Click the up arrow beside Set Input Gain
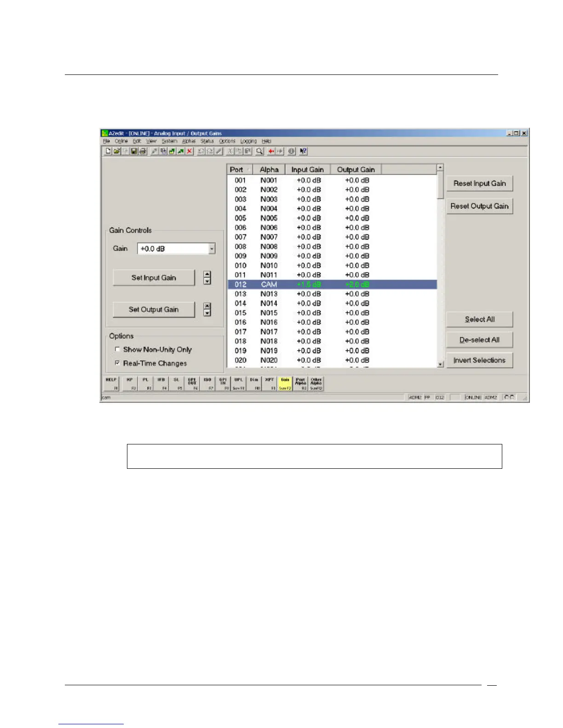 point(207,274)
